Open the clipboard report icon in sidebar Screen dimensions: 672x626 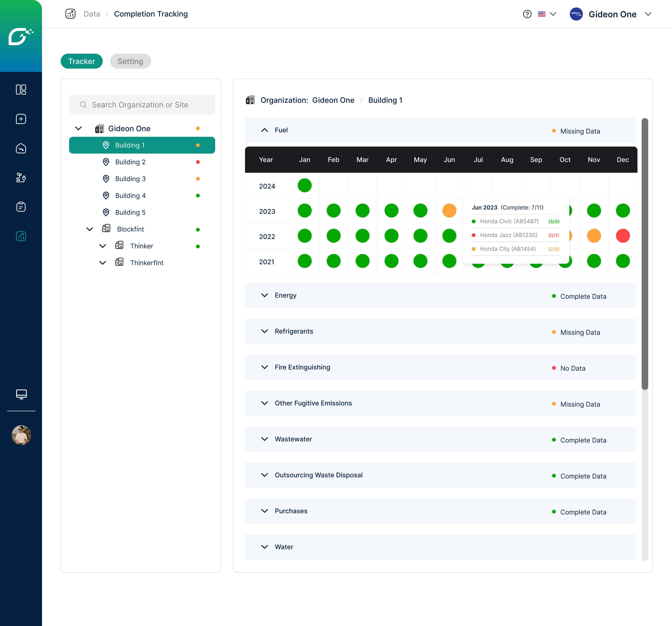21,207
